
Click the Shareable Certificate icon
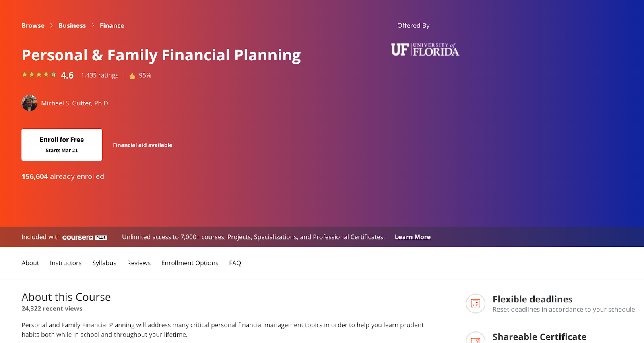tap(475, 338)
